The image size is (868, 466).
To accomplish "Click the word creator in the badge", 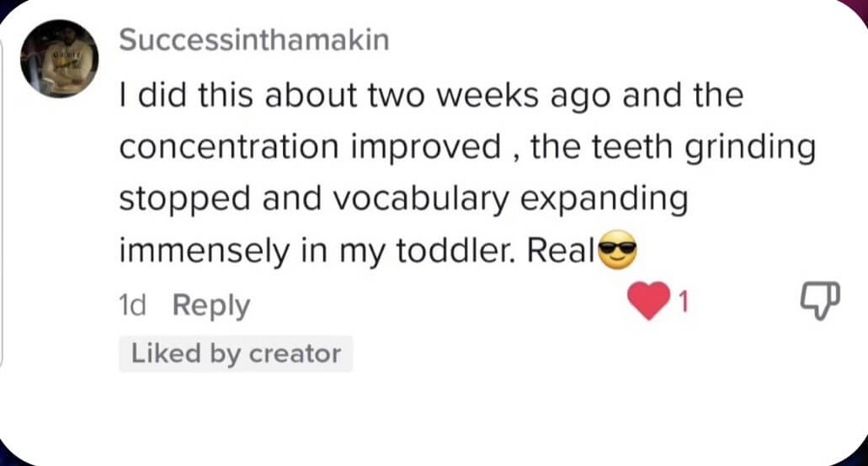I will [x=295, y=354].
